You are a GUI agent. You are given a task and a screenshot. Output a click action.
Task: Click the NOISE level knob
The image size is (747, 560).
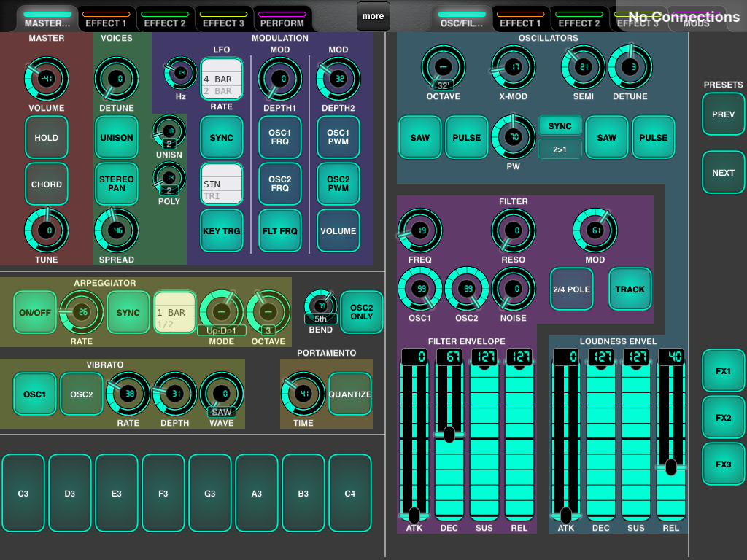pos(513,289)
